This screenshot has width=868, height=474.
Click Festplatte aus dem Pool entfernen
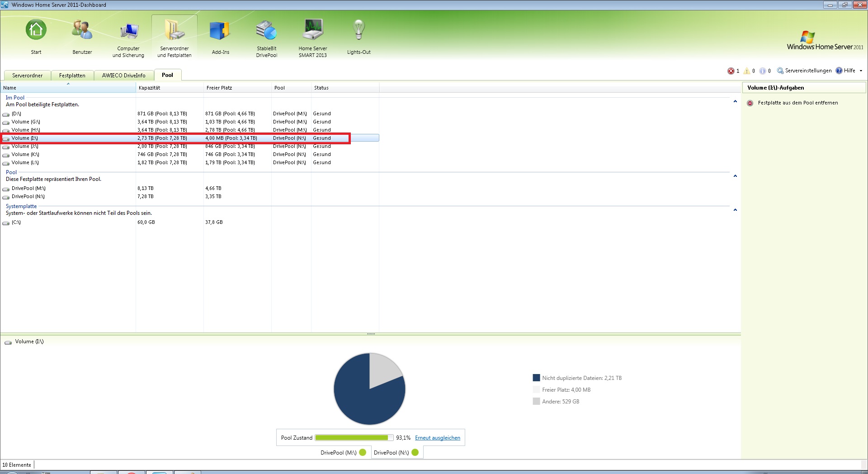click(798, 103)
